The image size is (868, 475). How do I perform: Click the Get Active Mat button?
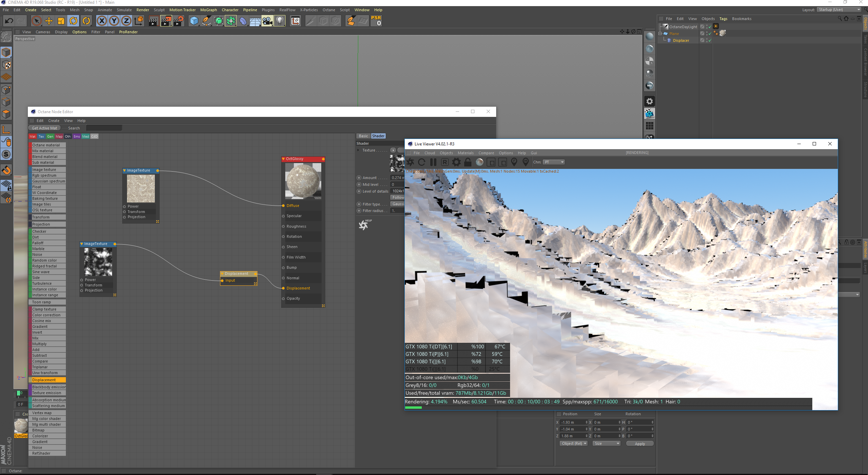tap(44, 128)
